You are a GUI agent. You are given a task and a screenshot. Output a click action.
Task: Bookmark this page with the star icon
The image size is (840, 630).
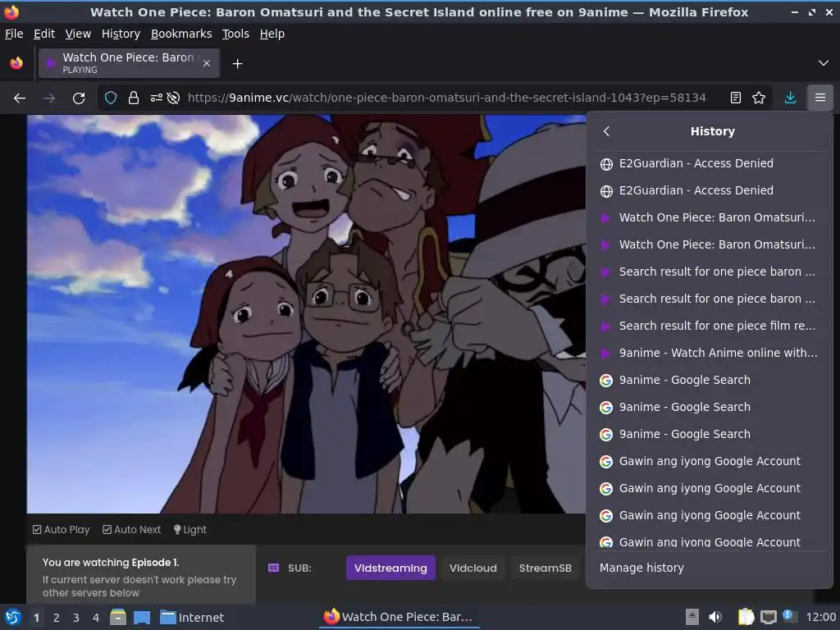(759, 98)
